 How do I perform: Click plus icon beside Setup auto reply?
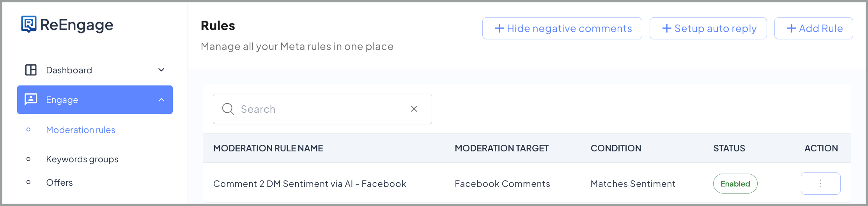pos(667,28)
